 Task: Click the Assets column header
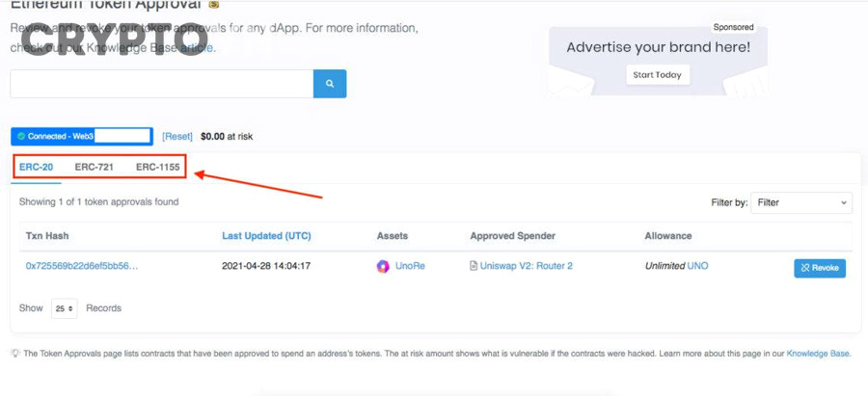(393, 236)
